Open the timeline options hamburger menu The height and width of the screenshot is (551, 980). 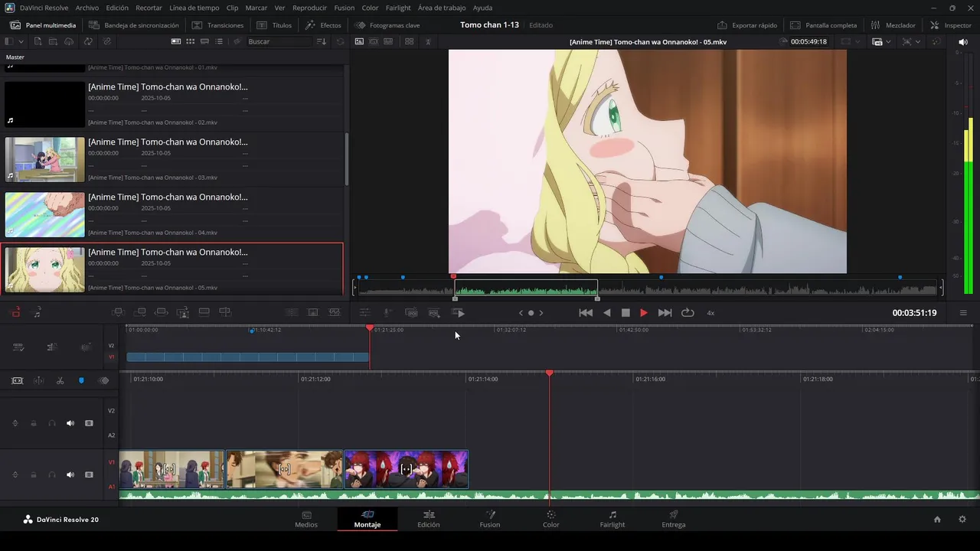tap(963, 312)
